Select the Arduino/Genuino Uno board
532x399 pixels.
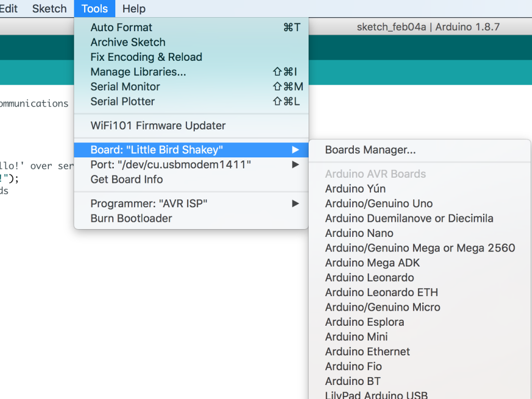point(420,204)
